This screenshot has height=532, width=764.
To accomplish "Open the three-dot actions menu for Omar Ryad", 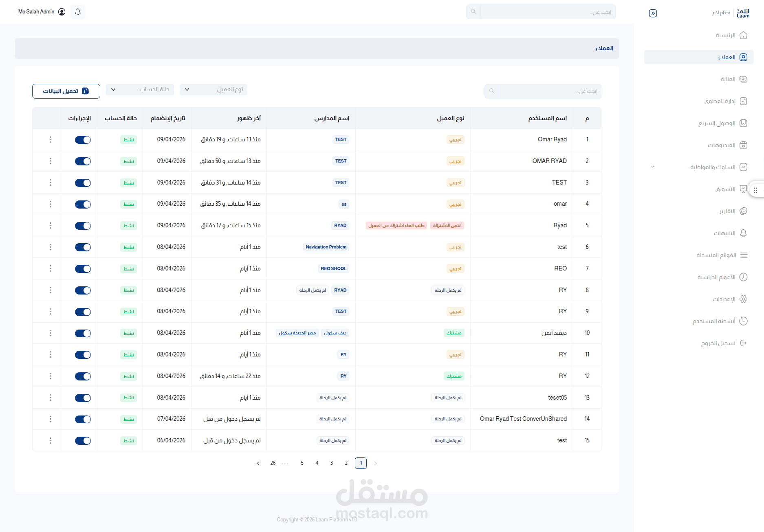I will point(51,140).
